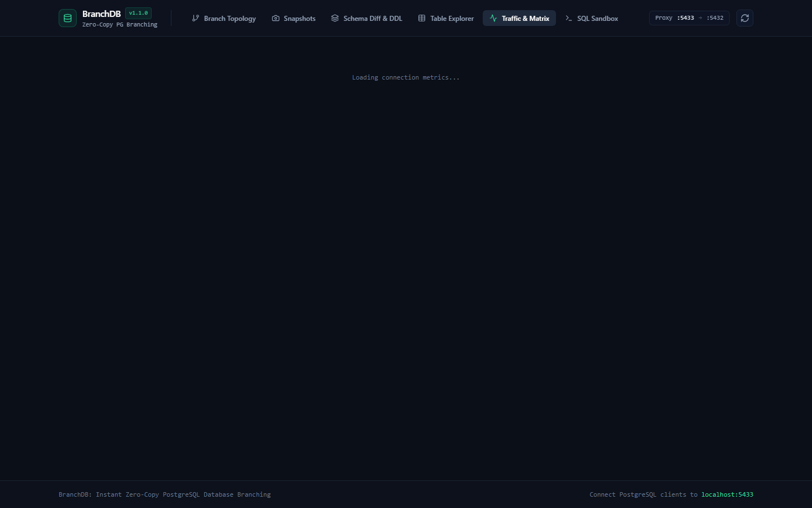Open the Branch Topology tab
This screenshot has width=812, height=508.
[224, 18]
